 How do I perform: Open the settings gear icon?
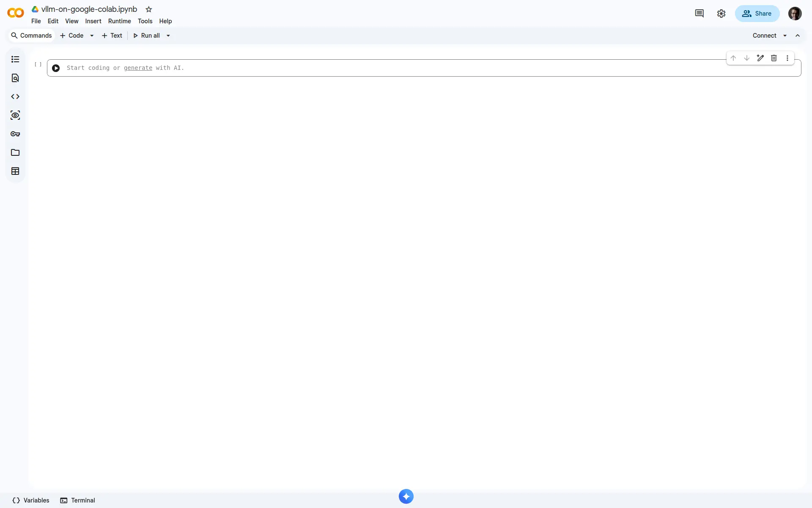721,14
